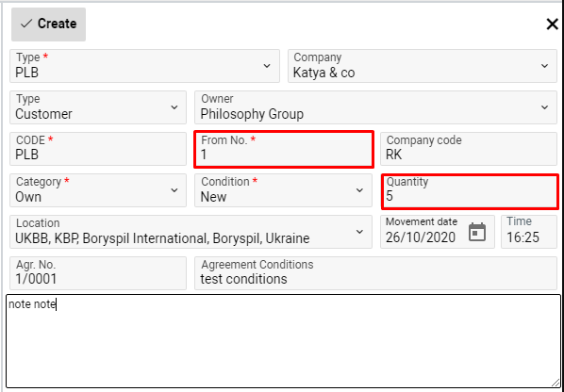Click the CODE input field
Screen dimensions: 564x392
pos(98,149)
